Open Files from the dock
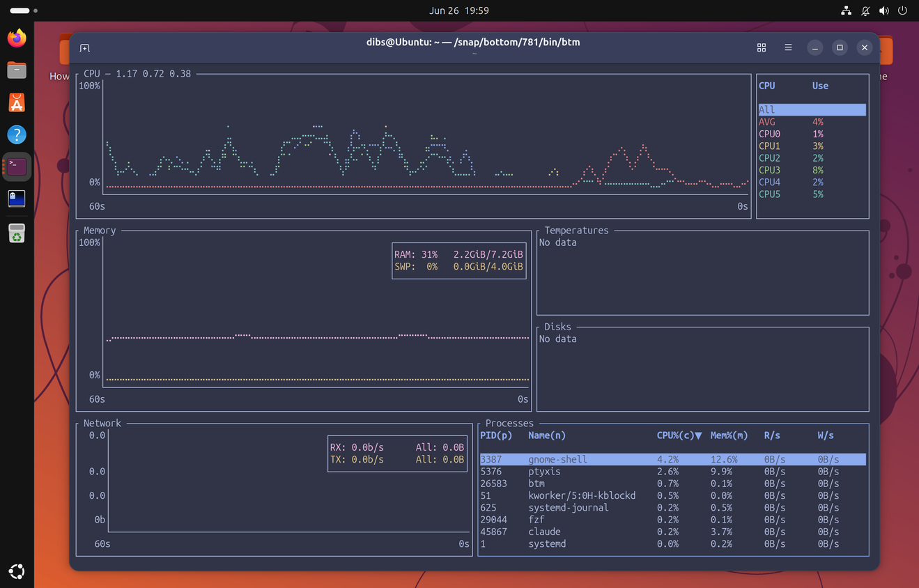 17,70
